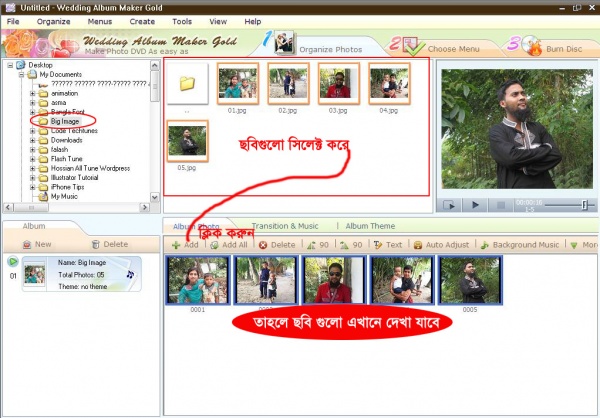The width and height of the screenshot is (600, 418).
Task: Collapse the My Documents tree node
Action: [x=22, y=74]
